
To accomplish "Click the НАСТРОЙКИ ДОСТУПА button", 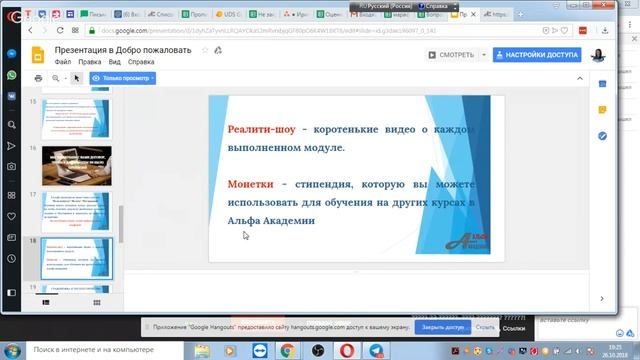I will coord(537,55).
